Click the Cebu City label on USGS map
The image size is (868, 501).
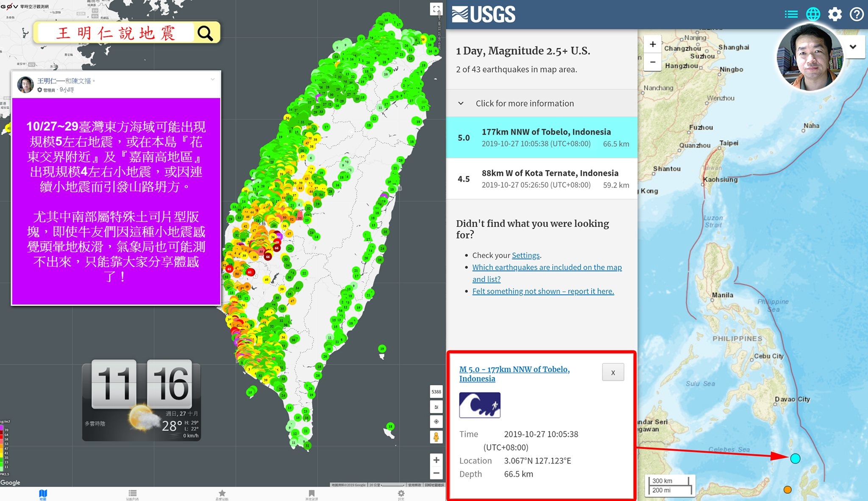769,356
